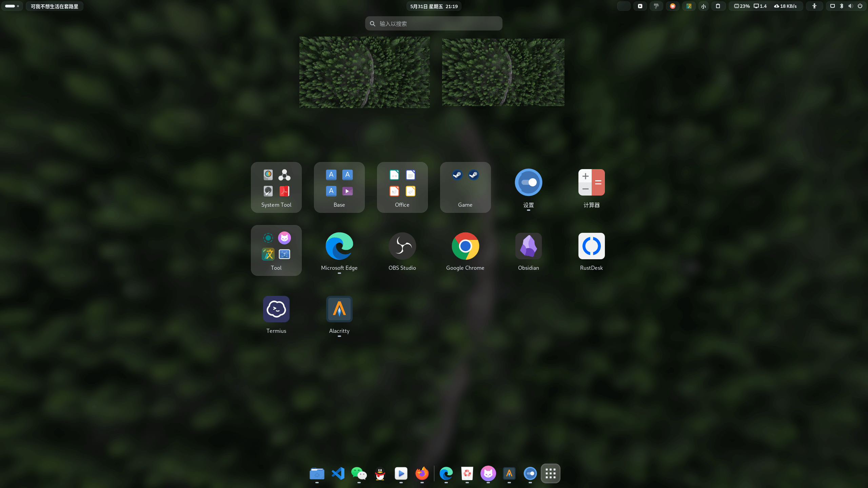Open Firefox from the dock
Image resolution: width=868 pixels, height=488 pixels.
click(x=422, y=473)
